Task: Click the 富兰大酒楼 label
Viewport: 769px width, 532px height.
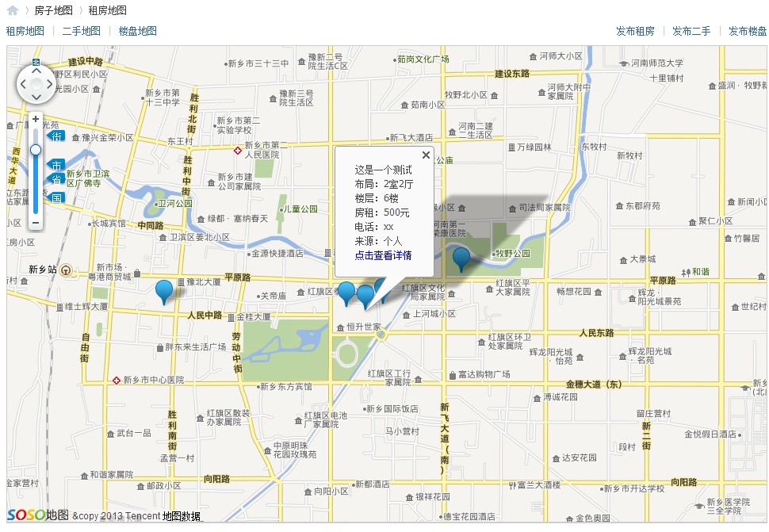Action: [x=539, y=485]
